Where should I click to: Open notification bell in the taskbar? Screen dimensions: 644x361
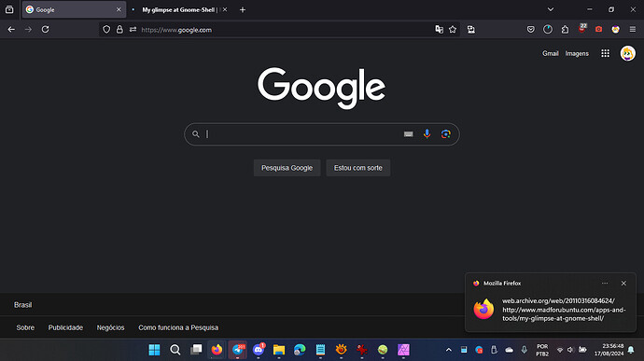point(631,350)
